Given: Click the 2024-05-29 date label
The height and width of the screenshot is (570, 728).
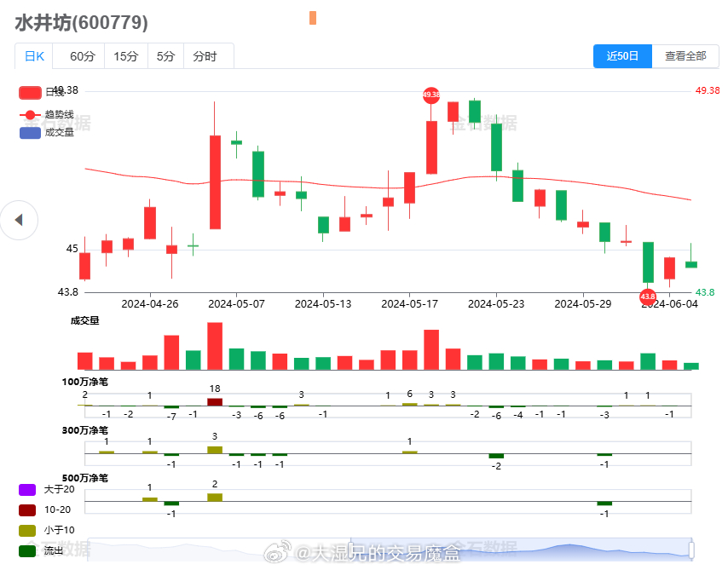Looking at the screenshot, I should click(x=583, y=303).
